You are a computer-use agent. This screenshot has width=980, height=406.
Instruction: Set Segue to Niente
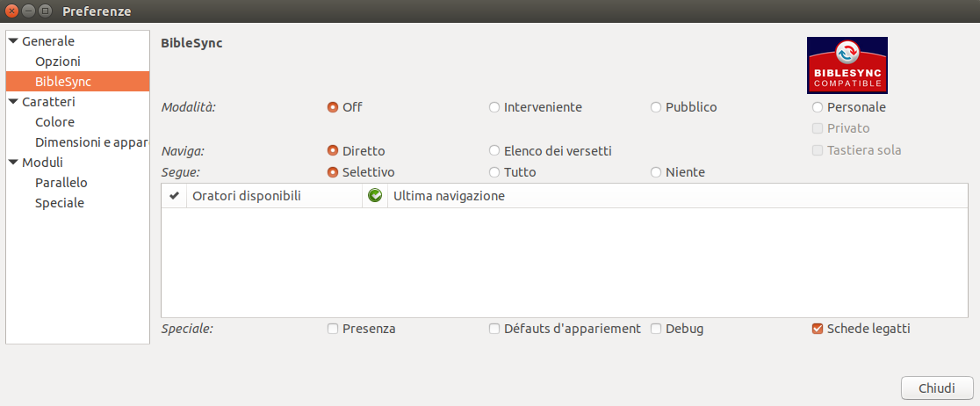pos(656,172)
